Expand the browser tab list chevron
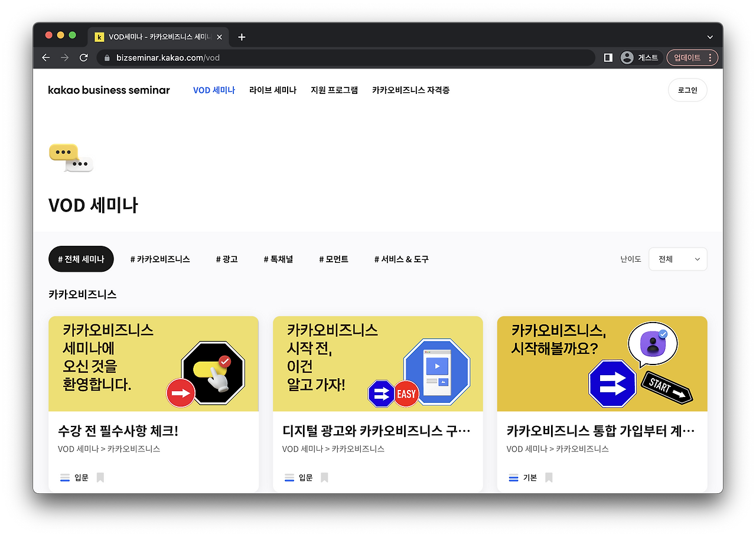Screen dimensions: 756x537 tap(710, 37)
